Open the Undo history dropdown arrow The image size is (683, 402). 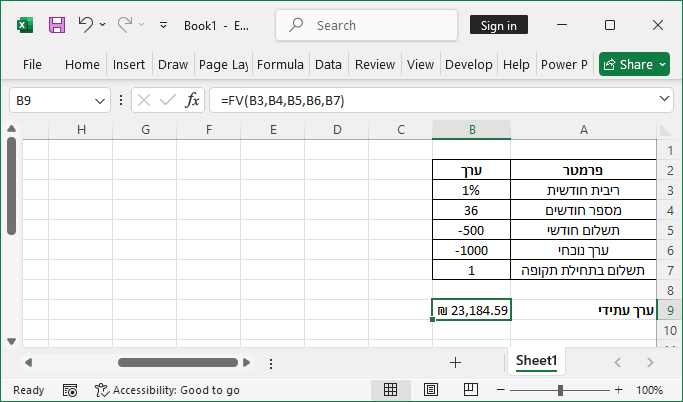pyautogui.click(x=102, y=25)
